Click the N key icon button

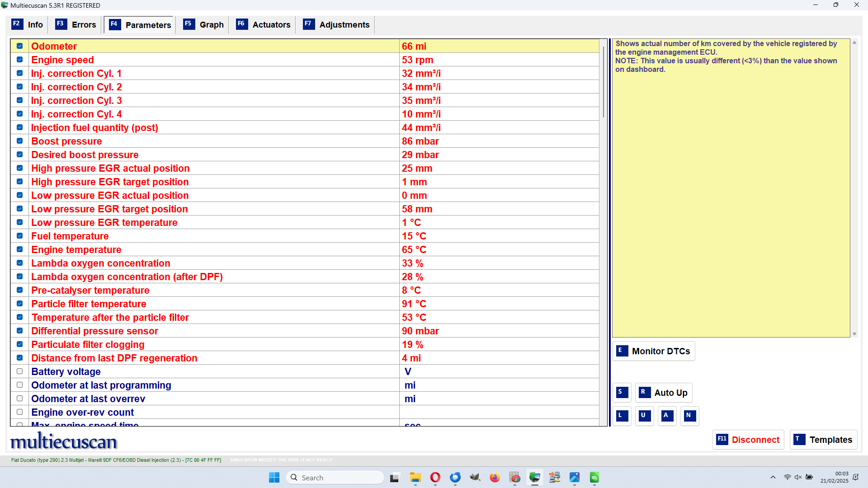[x=689, y=416]
